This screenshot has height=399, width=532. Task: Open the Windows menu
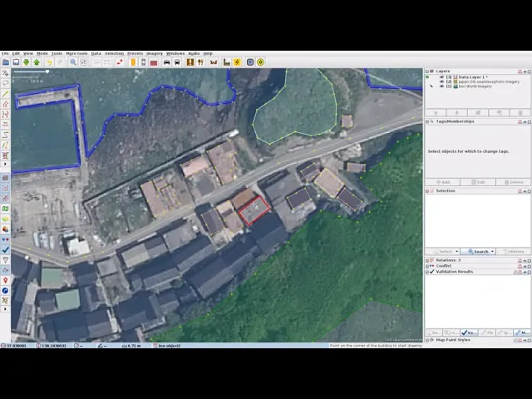[x=175, y=53]
